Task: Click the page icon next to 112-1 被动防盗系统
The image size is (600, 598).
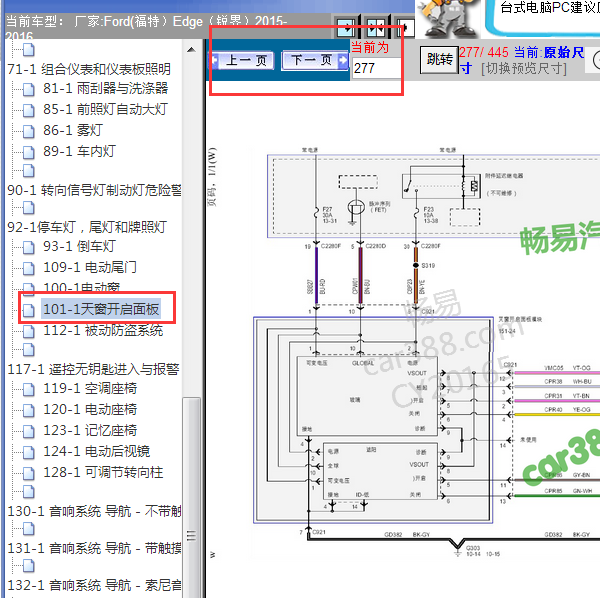Action: [28, 331]
